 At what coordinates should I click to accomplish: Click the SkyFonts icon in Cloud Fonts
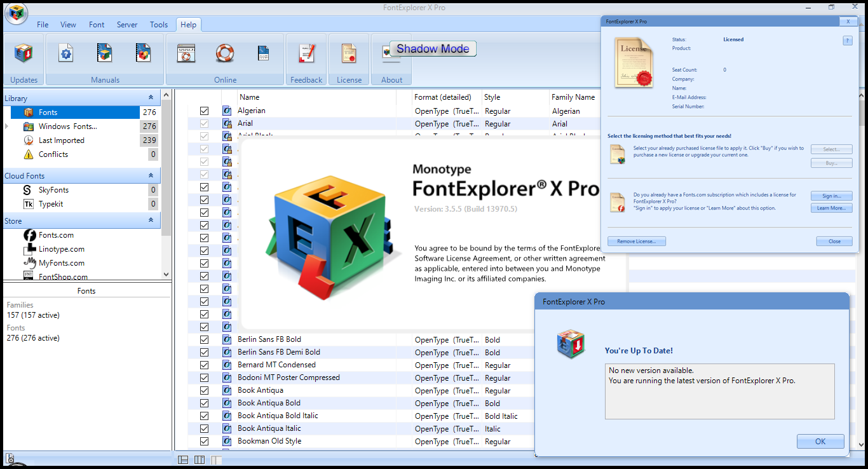(x=28, y=190)
